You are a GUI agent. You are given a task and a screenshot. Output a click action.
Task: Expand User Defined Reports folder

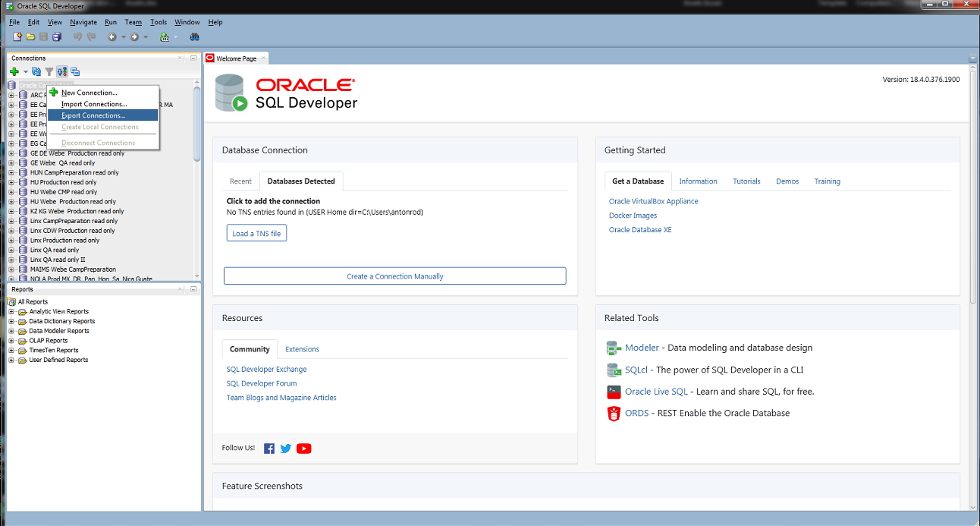tap(12, 360)
